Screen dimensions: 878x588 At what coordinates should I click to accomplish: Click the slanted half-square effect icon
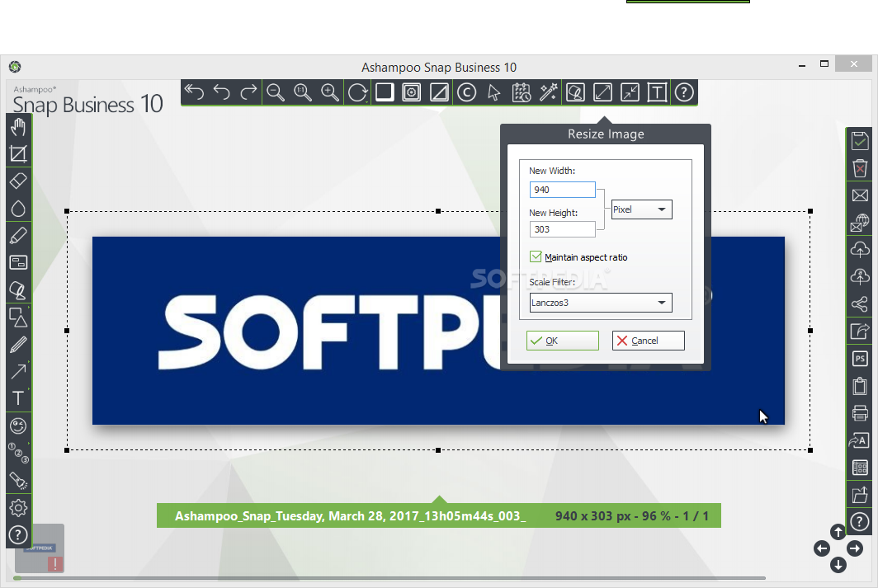(439, 92)
